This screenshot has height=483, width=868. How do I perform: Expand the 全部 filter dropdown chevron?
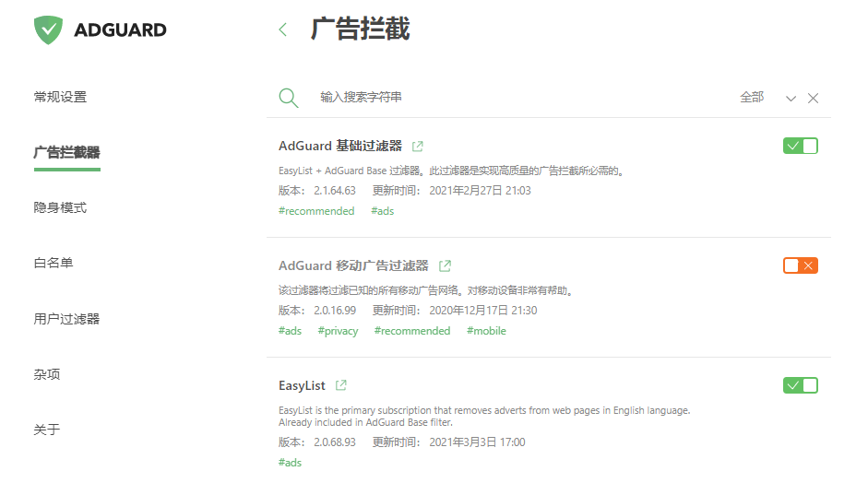[791, 99]
